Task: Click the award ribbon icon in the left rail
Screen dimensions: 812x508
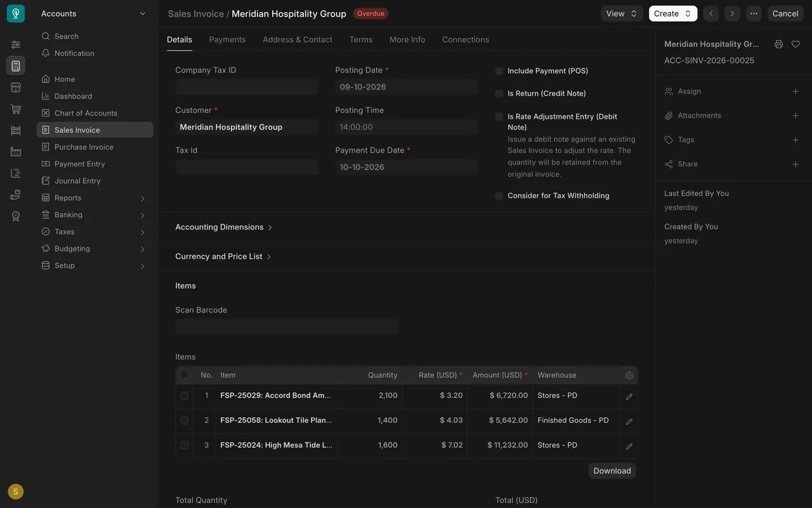Action: tap(16, 216)
